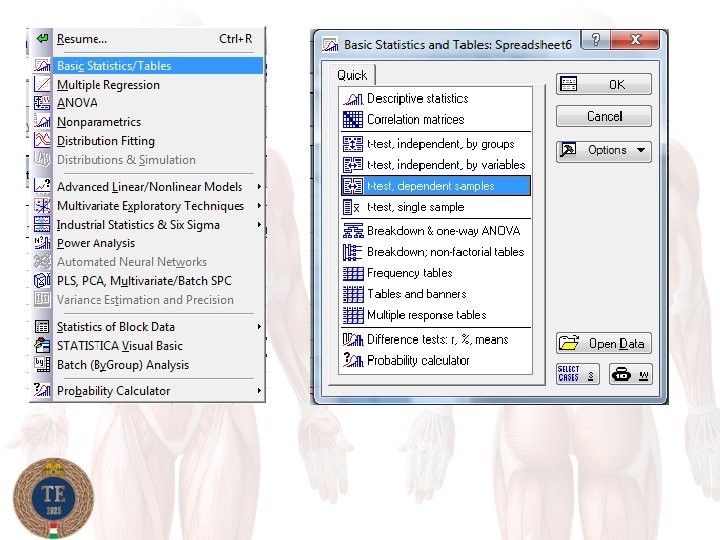Click the Descriptive statistics icon in the dialog

(x=353, y=98)
